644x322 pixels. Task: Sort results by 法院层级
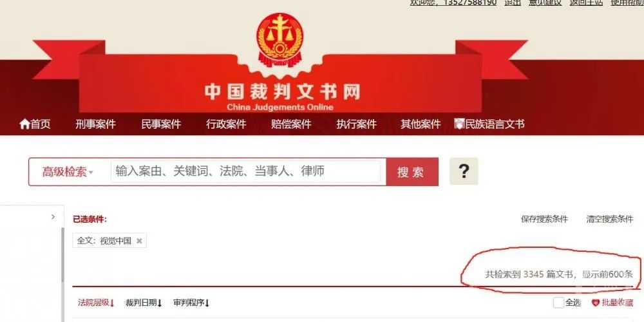tap(96, 303)
